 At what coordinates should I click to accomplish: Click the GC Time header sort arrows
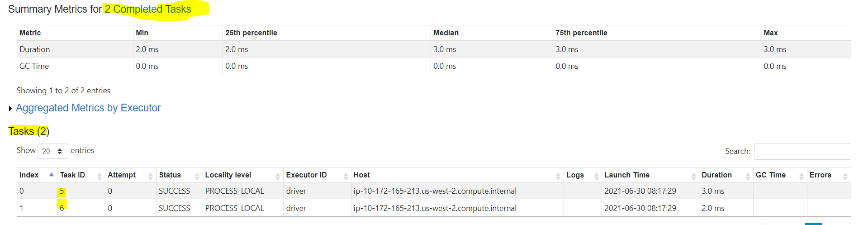click(x=802, y=176)
